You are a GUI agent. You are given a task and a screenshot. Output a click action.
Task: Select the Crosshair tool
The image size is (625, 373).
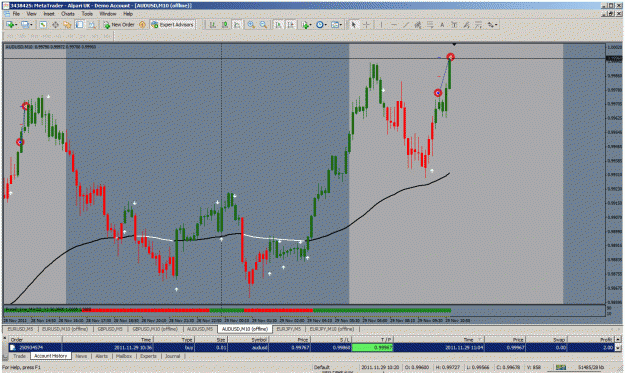(366, 25)
